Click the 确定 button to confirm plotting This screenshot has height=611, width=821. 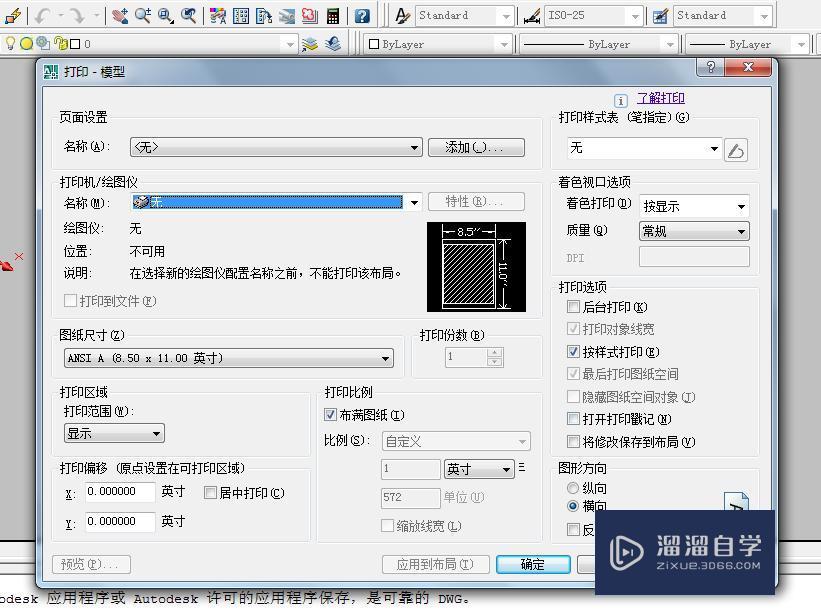[532, 564]
